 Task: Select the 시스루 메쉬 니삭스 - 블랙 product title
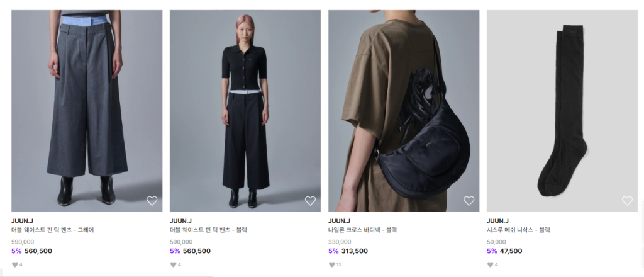[518, 230]
